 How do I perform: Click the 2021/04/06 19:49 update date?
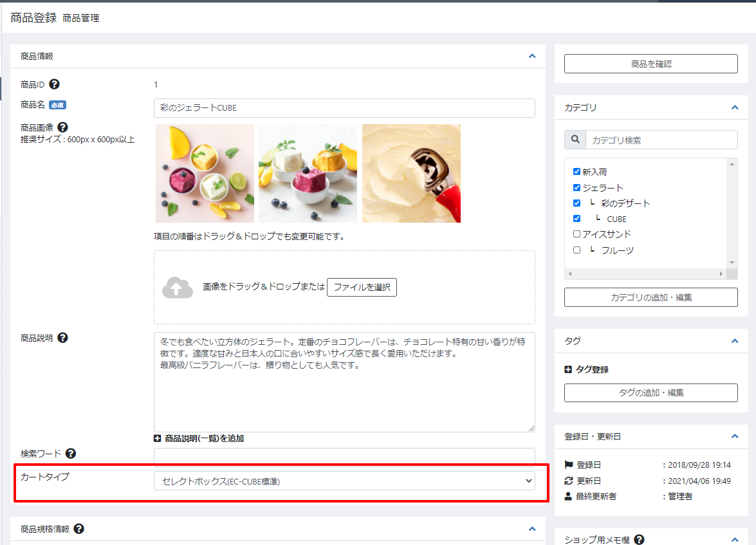(699, 481)
